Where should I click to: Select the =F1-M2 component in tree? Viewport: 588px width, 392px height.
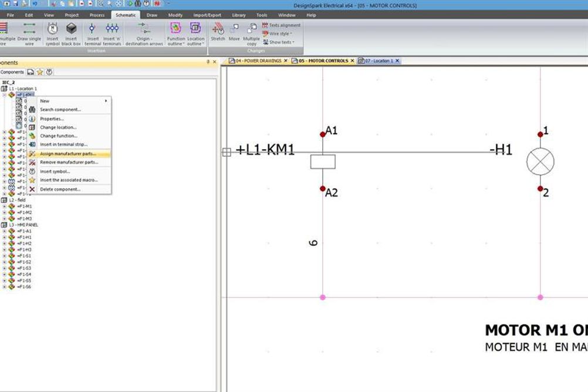[25, 212]
